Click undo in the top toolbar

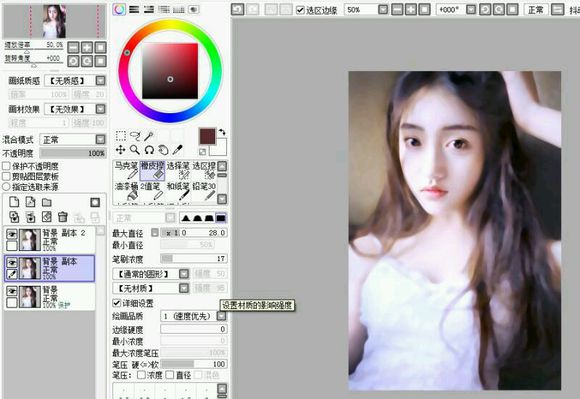coord(237,9)
